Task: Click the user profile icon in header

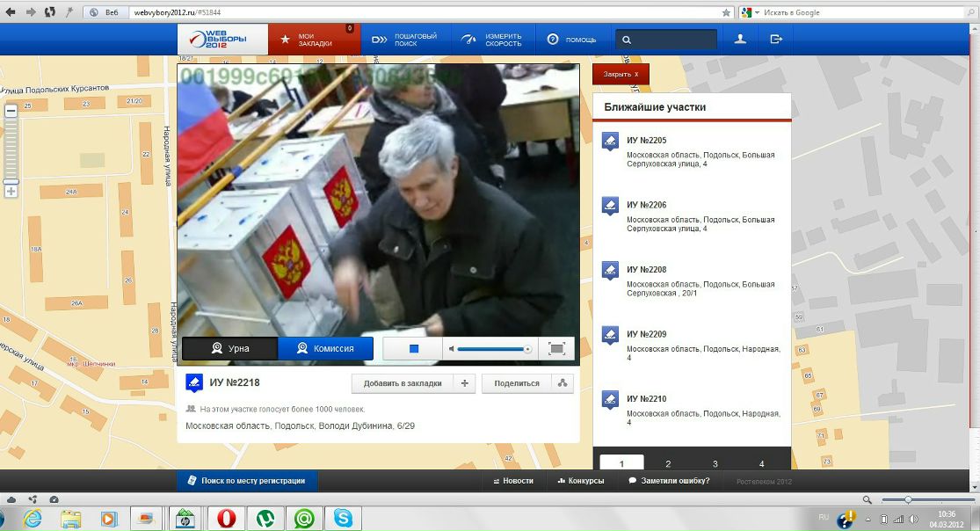Action: (x=740, y=40)
